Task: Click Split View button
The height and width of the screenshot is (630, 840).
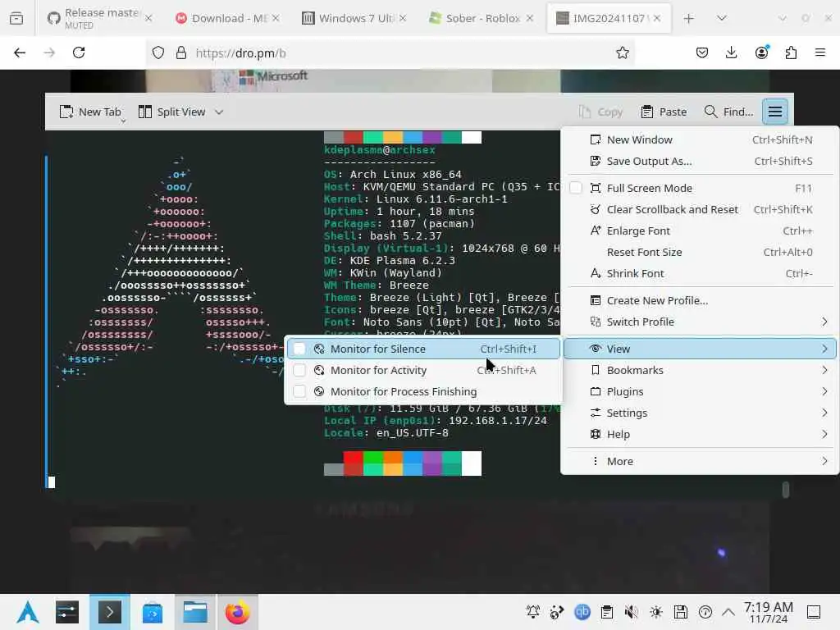Action: click(172, 112)
